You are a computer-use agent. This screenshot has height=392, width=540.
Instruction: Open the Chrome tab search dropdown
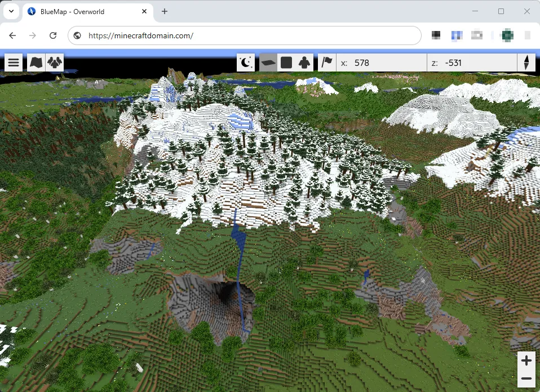coord(11,11)
